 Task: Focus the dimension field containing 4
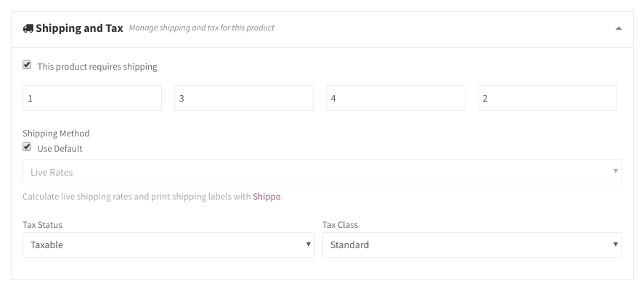pyautogui.click(x=396, y=98)
